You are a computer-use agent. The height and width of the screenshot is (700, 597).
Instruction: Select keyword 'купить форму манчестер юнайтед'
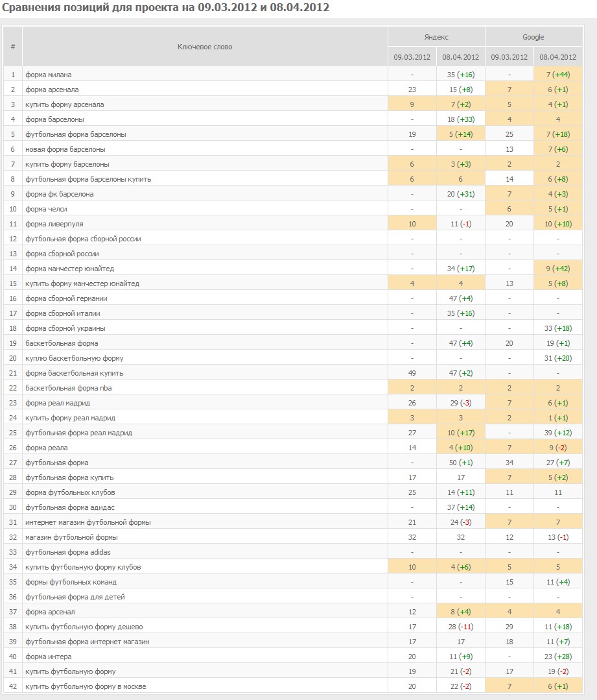point(82,284)
